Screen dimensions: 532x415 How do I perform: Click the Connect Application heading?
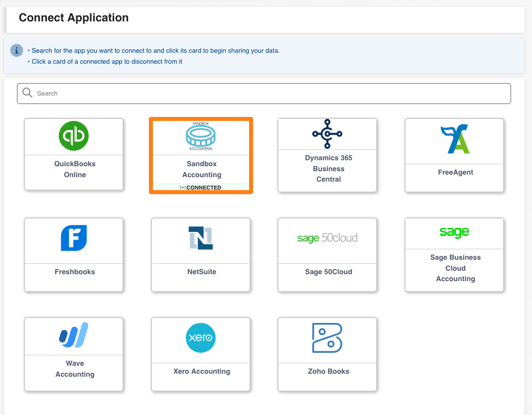[x=74, y=17]
